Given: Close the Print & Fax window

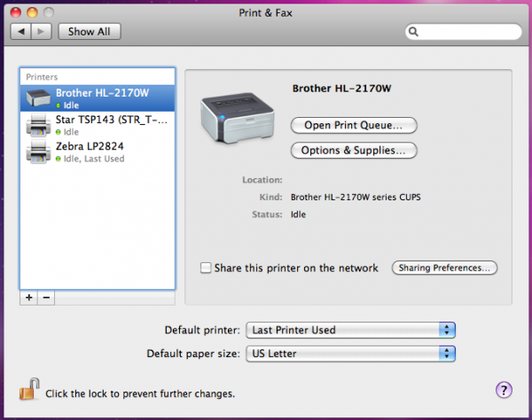Looking at the screenshot, I should pyautogui.click(x=16, y=12).
